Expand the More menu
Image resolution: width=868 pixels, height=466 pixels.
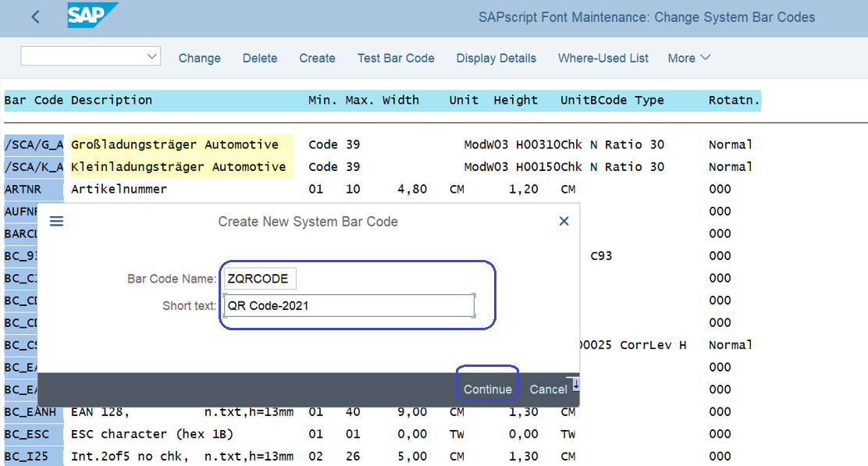coord(688,57)
